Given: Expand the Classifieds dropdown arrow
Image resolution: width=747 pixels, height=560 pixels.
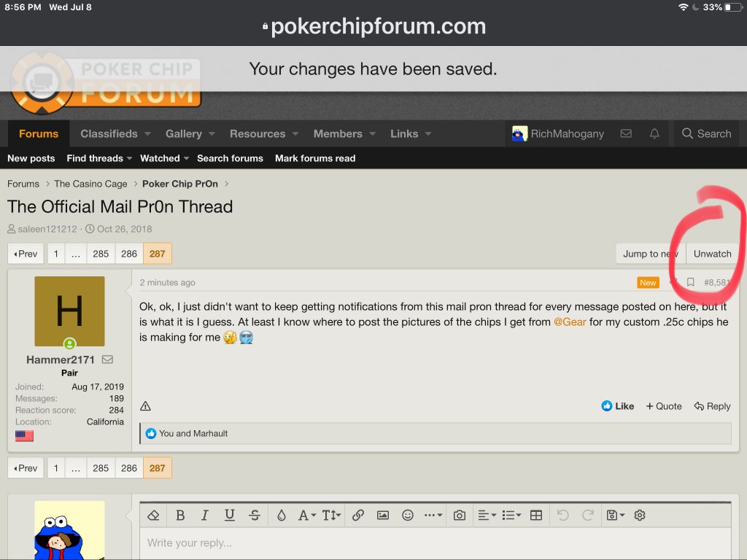Looking at the screenshot, I should (x=147, y=133).
